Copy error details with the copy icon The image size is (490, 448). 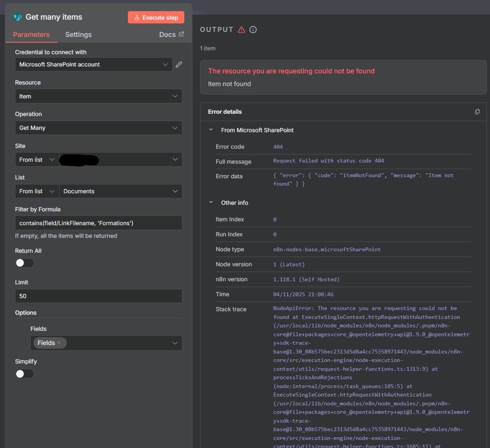477,112
